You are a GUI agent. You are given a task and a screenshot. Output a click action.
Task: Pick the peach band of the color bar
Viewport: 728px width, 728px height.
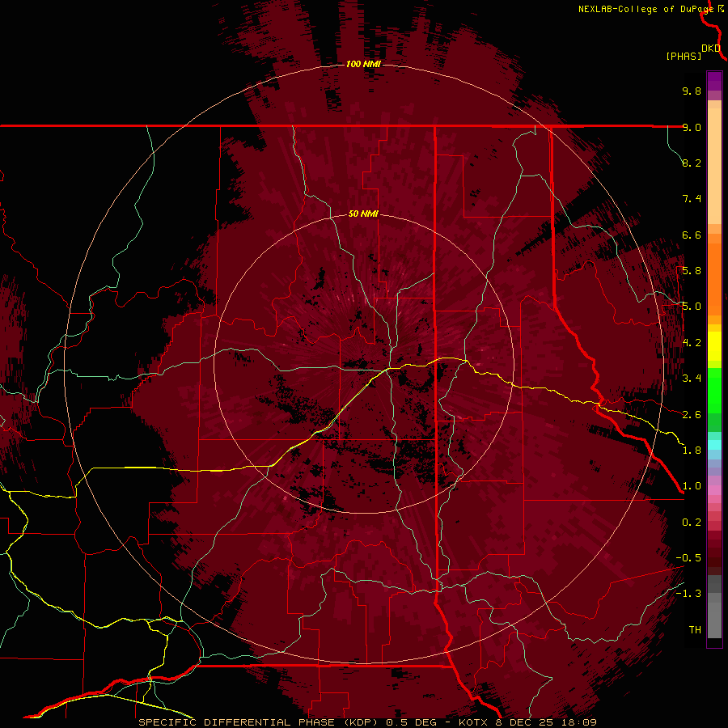[714, 166]
